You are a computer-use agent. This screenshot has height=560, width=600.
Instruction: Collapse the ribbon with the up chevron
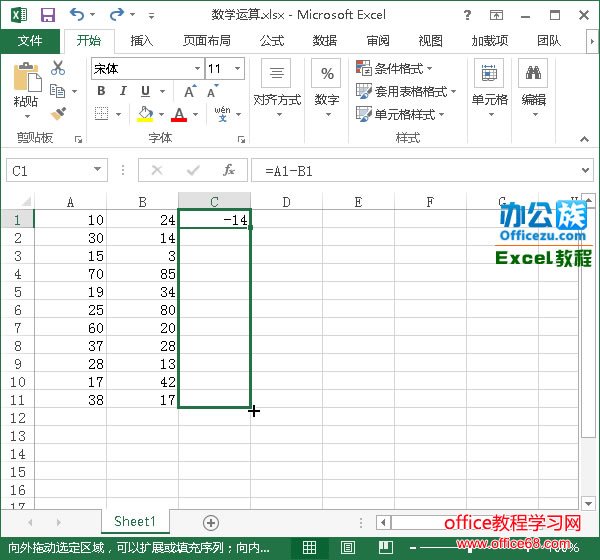584,139
